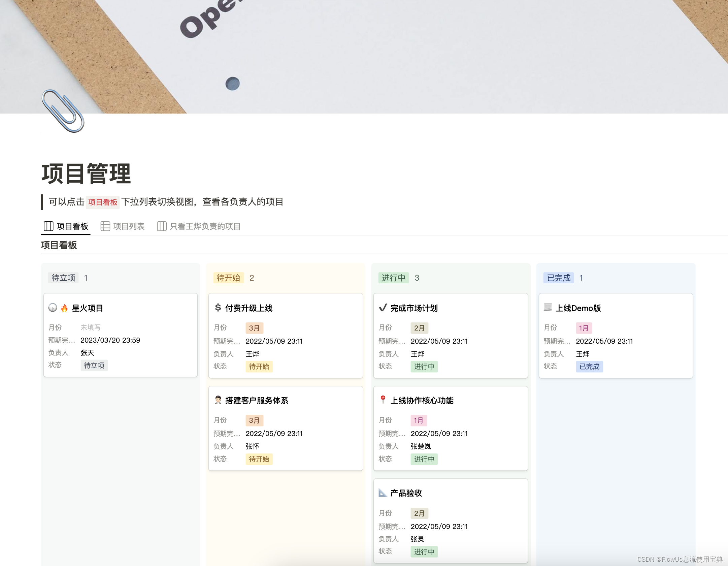Click the fire emoji on 星火项目 card
The width and height of the screenshot is (728, 566).
tap(64, 308)
